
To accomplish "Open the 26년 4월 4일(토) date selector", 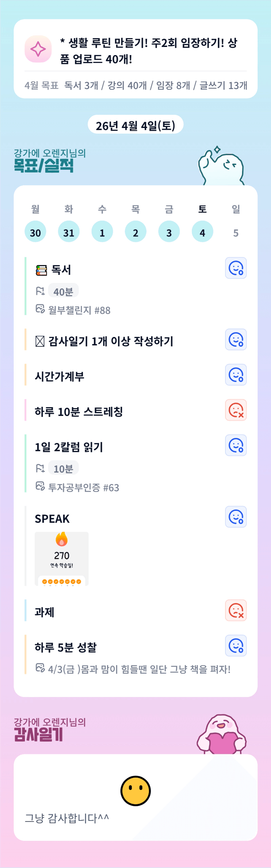I will pos(135,125).
